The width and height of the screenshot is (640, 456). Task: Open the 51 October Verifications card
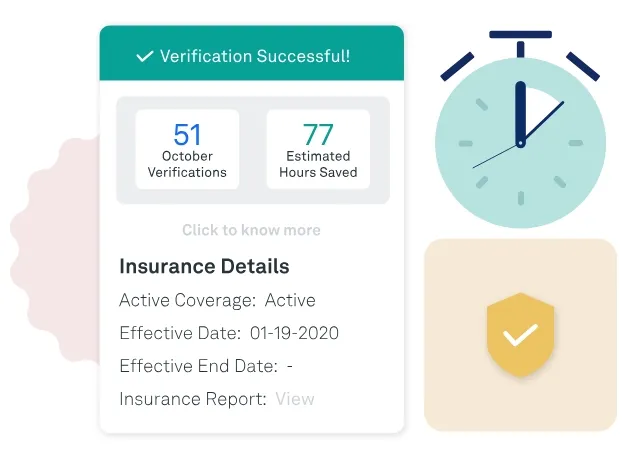[187, 149]
